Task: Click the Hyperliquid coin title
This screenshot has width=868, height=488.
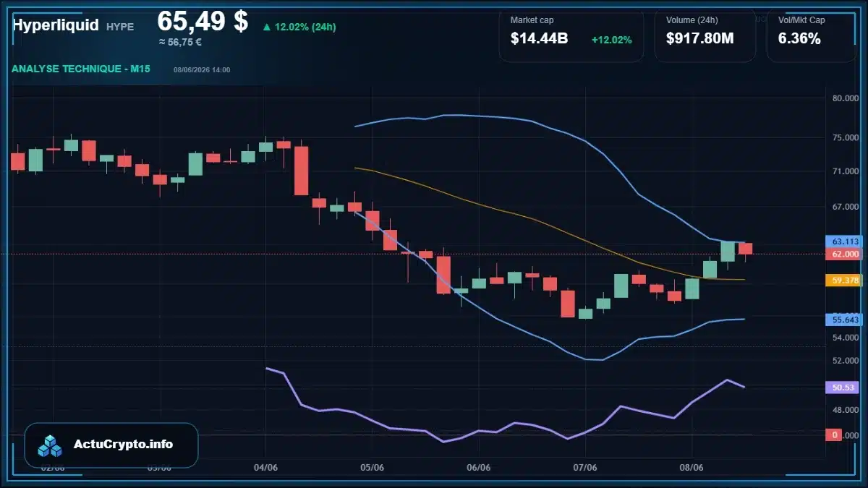Action: 55,25
